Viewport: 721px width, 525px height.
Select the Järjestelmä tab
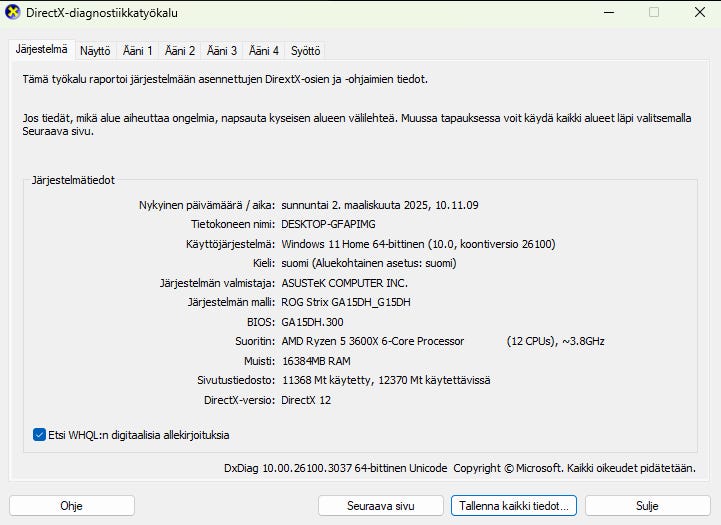(x=41, y=49)
